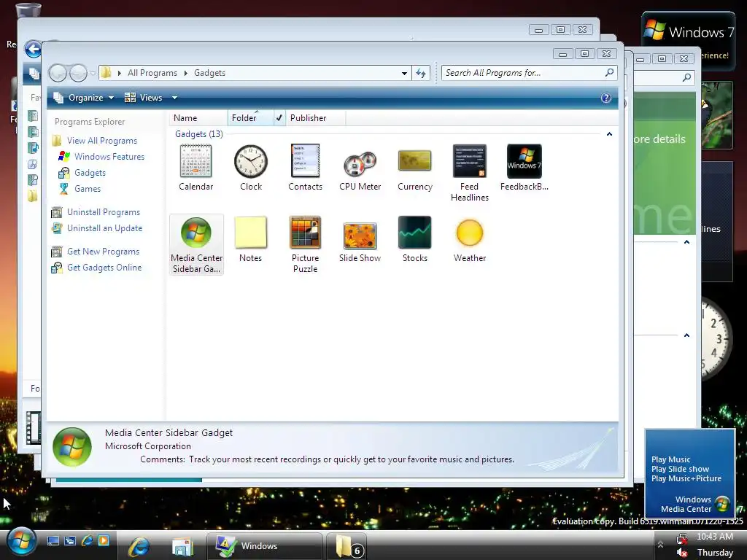
Task: Select the Notes gadget
Action: tap(251, 238)
